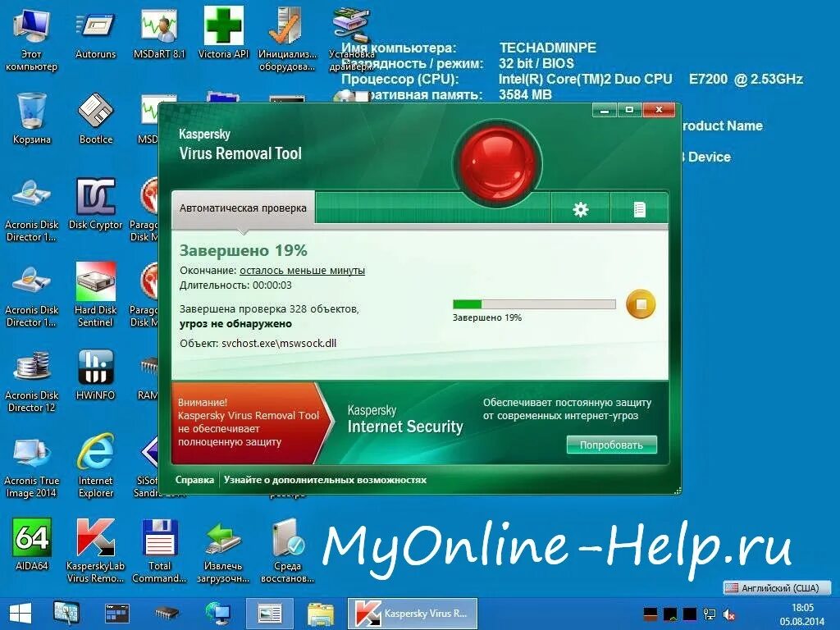
Task: Launch the Victoria API icon
Action: 223,34
